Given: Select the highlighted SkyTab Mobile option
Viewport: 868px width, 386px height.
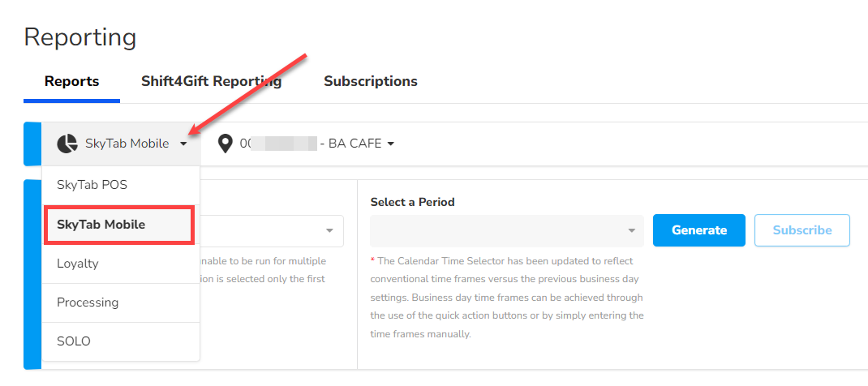Looking at the screenshot, I should point(101,224).
